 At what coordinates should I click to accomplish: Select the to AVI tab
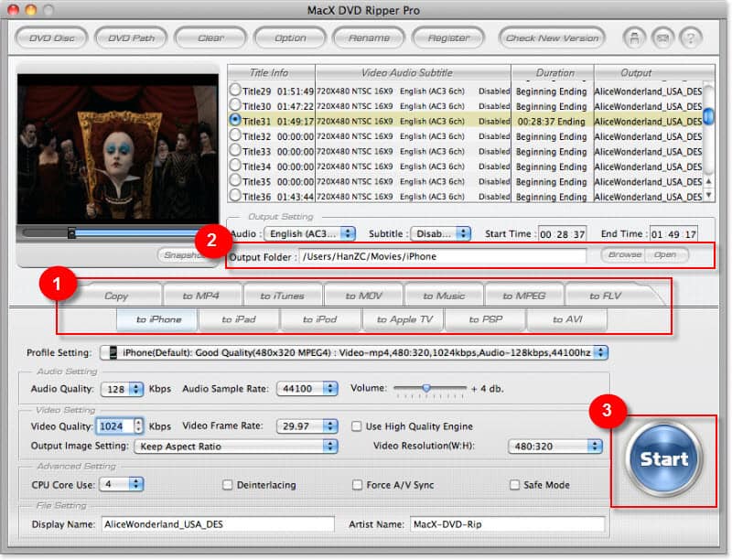[567, 319]
